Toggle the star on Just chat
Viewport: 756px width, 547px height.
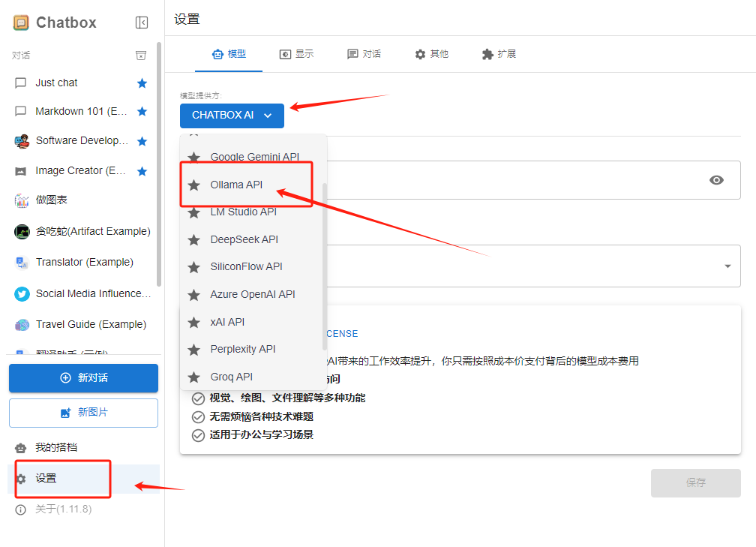(142, 83)
